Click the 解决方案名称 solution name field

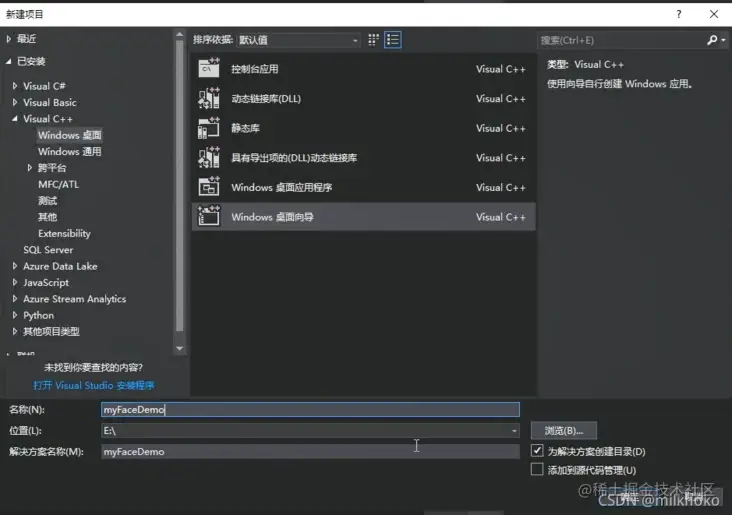click(310, 452)
